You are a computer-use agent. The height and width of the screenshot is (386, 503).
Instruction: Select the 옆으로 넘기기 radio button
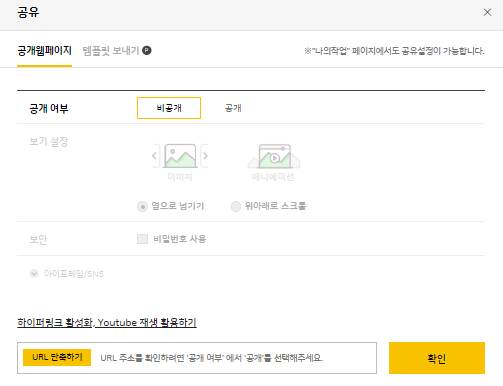(142, 206)
